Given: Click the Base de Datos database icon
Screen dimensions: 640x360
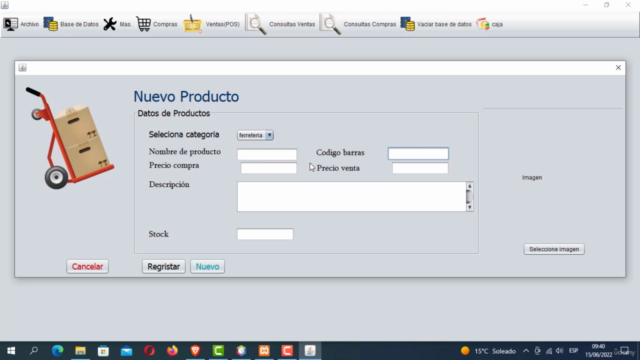Looking at the screenshot, I should coord(51,24).
